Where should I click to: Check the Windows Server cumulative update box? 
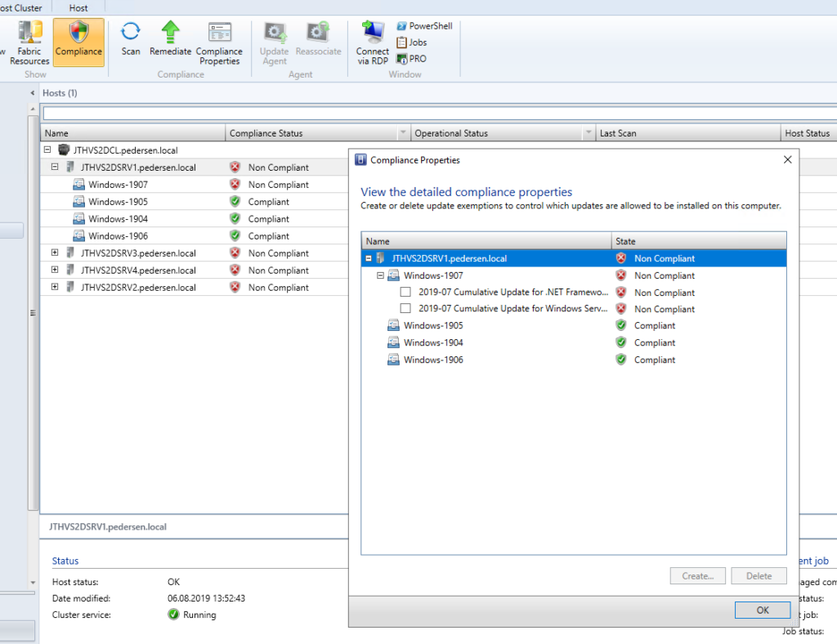(405, 308)
